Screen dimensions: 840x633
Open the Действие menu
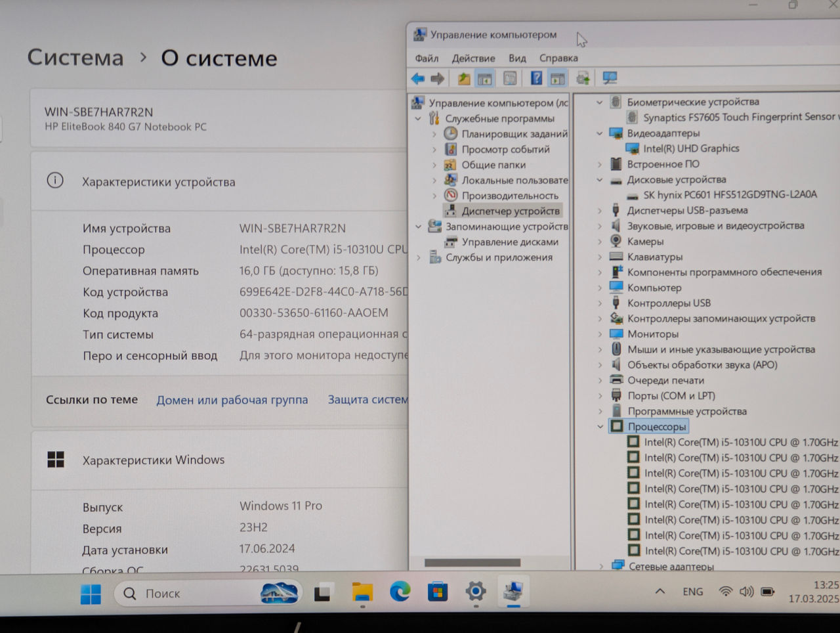click(x=473, y=58)
